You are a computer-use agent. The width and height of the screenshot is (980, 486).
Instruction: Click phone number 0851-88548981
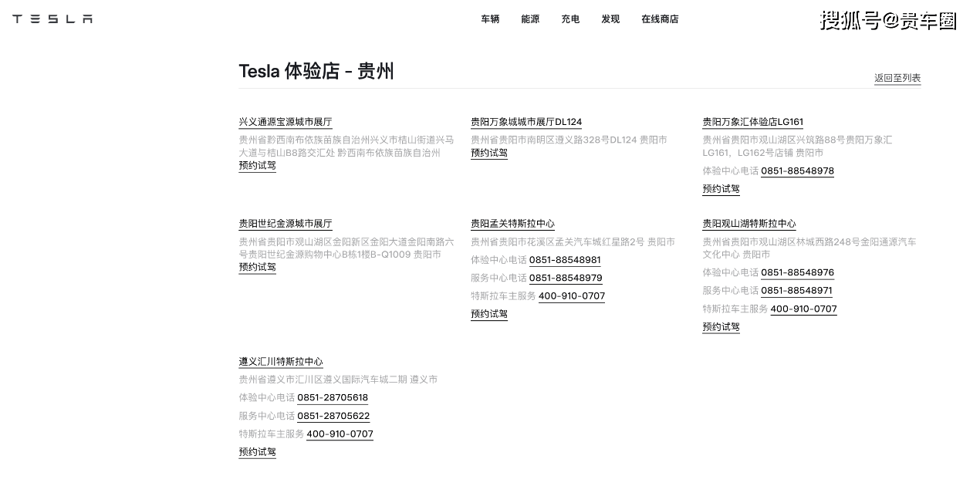click(x=565, y=260)
